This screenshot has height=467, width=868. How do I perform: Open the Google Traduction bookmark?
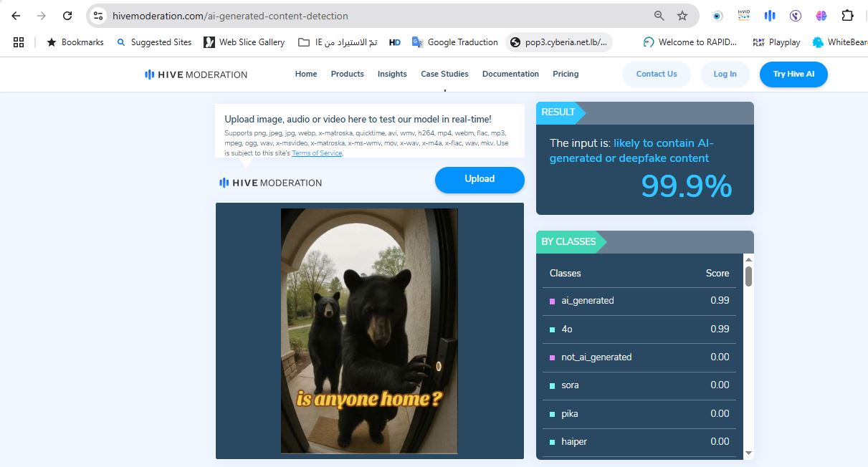click(455, 42)
